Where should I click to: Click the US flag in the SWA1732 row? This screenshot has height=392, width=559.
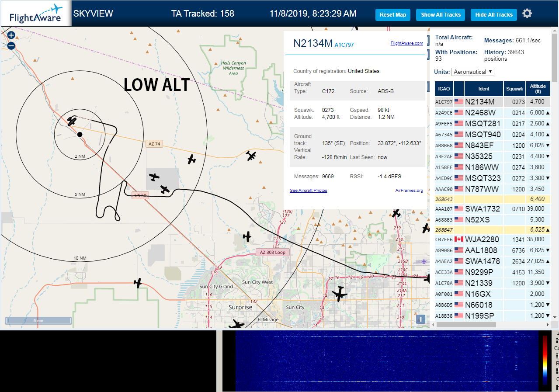pos(459,208)
